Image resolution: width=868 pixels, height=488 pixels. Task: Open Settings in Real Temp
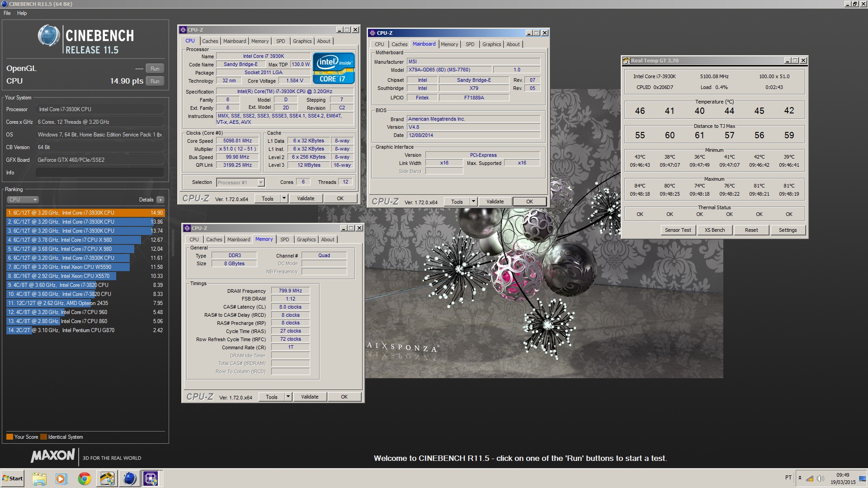pyautogui.click(x=788, y=230)
